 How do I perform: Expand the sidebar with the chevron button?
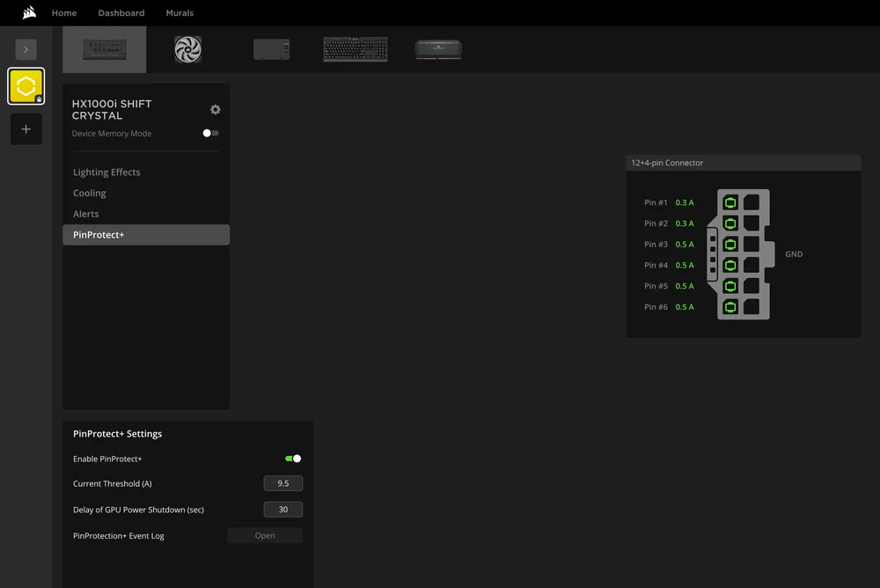click(26, 49)
